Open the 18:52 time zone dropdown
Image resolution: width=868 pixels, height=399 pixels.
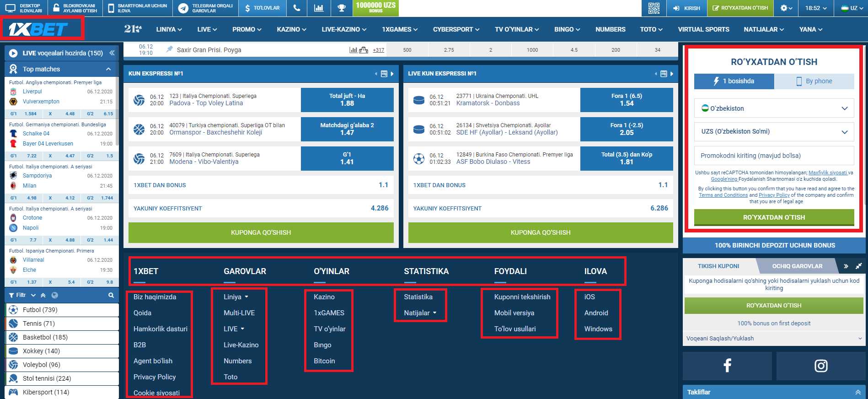[x=816, y=8]
